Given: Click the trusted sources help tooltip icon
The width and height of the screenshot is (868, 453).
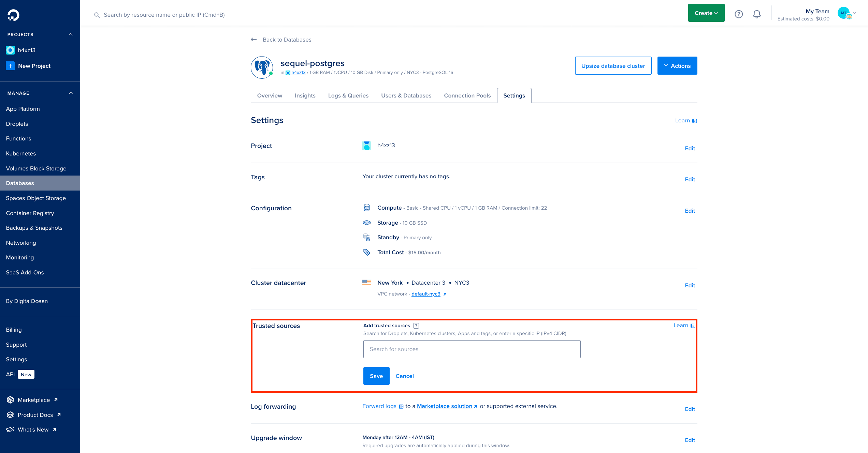Looking at the screenshot, I should coord(416,326).
